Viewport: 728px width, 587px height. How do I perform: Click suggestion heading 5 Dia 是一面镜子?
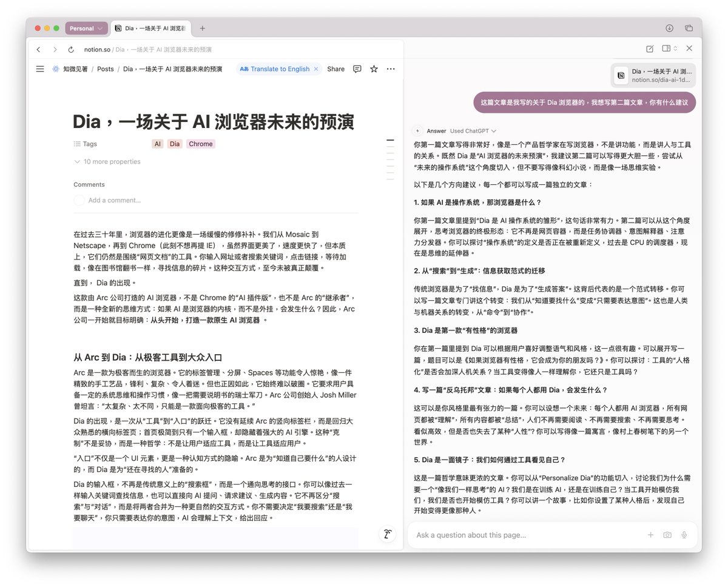point(490,460)
